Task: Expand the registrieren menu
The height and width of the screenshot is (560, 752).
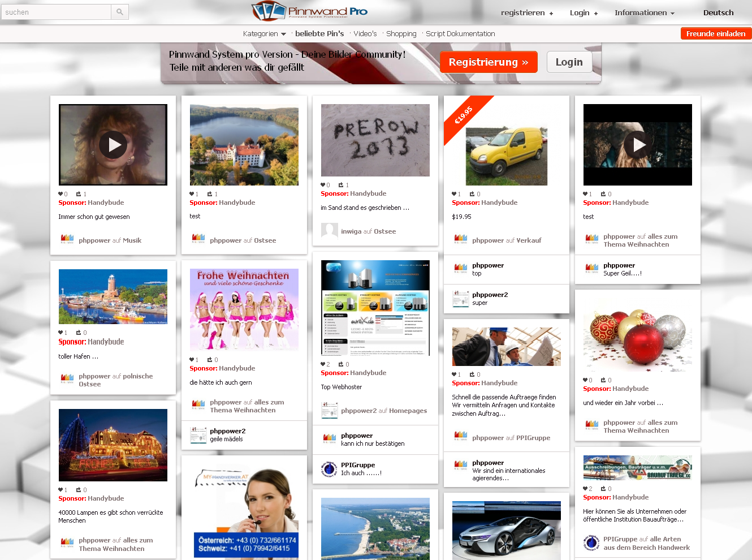Action: pos(526,12)
